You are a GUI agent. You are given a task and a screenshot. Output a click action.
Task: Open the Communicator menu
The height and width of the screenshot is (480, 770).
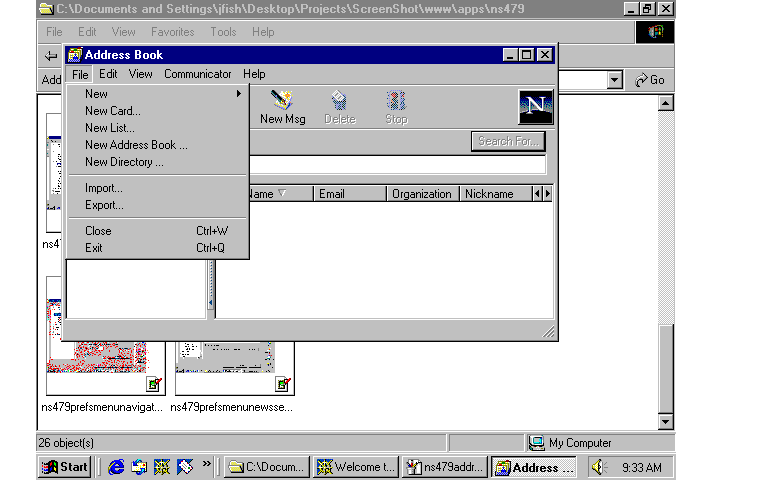197,74
